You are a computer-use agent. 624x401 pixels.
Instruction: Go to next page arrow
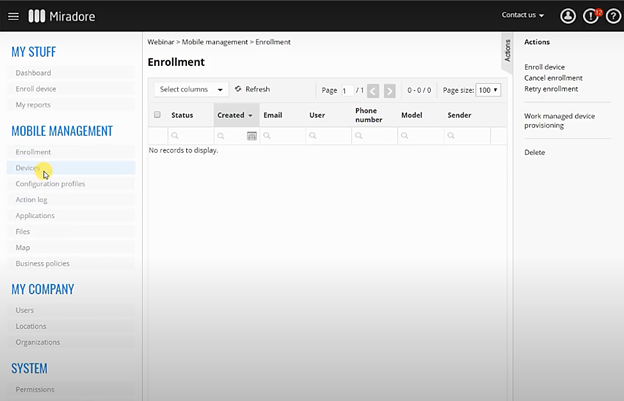click(389, 90)
